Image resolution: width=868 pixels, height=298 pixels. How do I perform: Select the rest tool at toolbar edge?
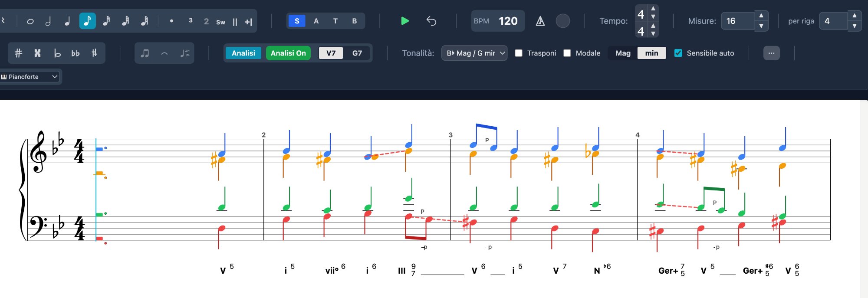click(3, 21)
